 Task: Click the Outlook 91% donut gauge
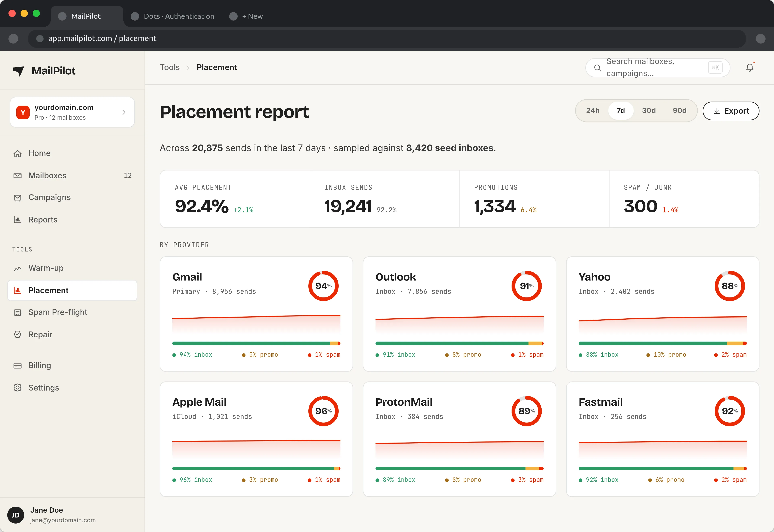pyautogui.click(x=526, y=286)
